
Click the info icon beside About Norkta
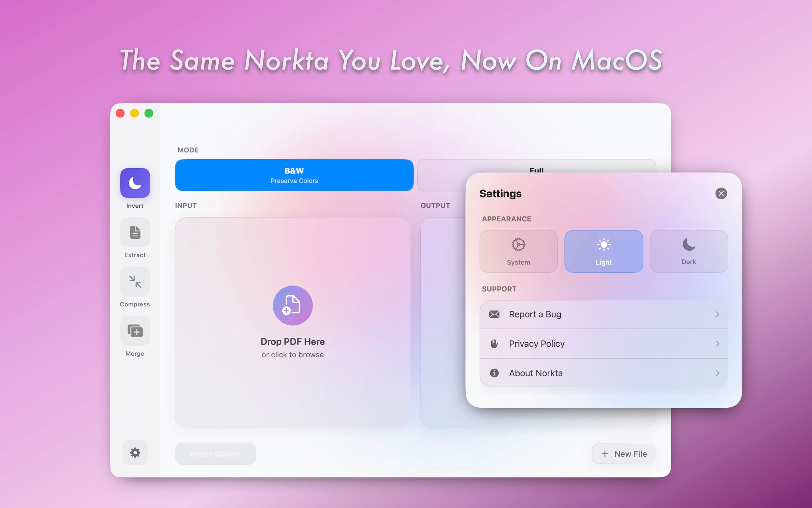click(x=494, y=373)
